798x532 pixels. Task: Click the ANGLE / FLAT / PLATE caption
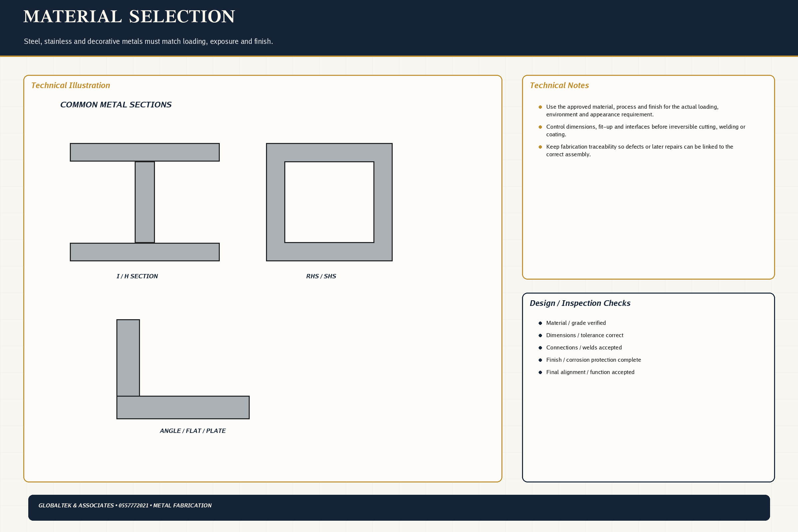193,431
